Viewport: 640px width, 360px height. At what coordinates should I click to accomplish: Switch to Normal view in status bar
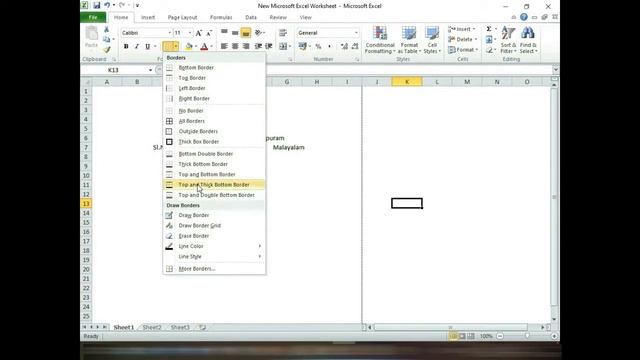tap(453, 336)
